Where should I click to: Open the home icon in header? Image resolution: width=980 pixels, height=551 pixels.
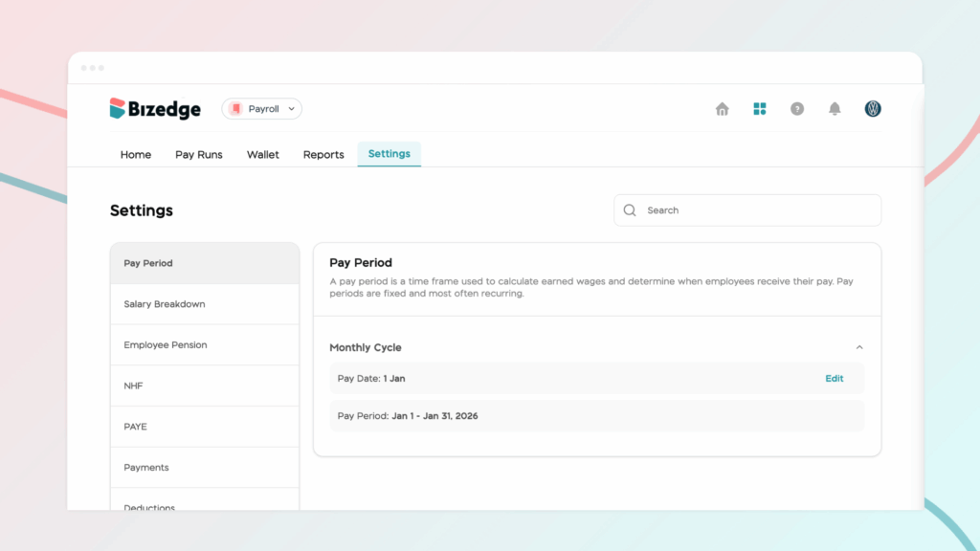(x=723, y=109)
